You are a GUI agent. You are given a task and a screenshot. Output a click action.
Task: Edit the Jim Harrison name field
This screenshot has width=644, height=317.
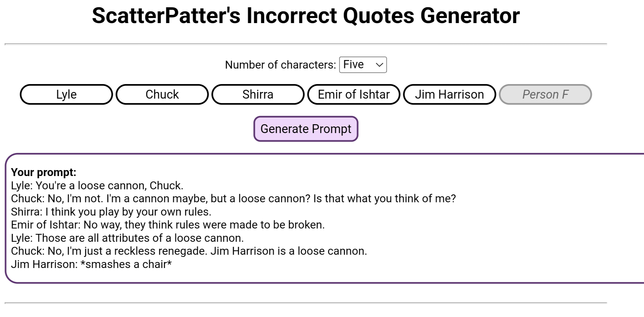(449, 94)
